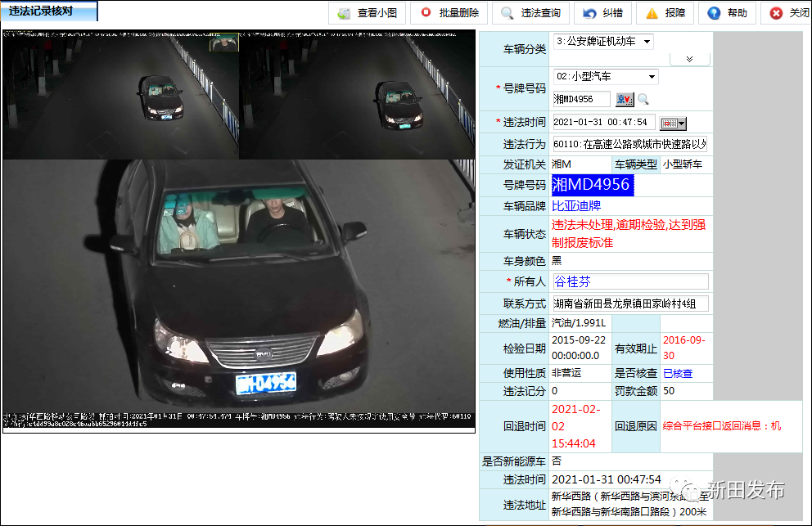Click the 纠错 button

click(602, 13)
